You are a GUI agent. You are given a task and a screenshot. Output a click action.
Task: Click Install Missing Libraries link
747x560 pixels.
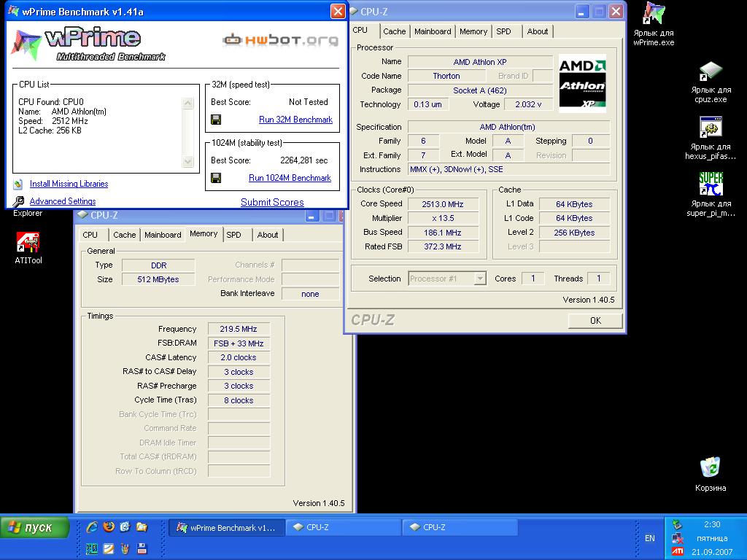point(69,184)
